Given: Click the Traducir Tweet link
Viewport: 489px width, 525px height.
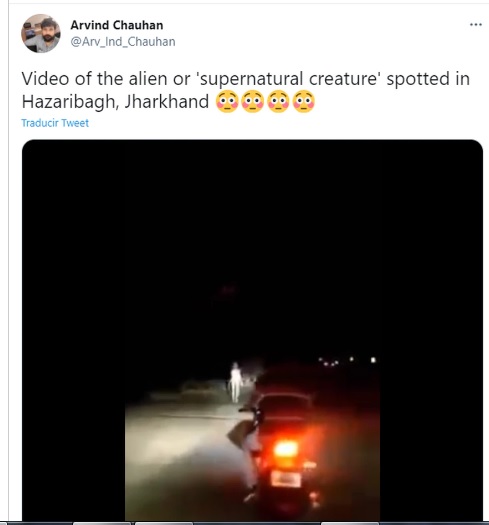Looking at the screenshot, I should [55, 123].
